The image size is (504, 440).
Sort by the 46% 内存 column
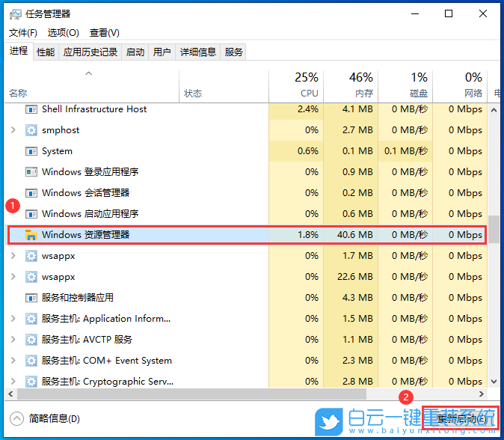[351, 86]
